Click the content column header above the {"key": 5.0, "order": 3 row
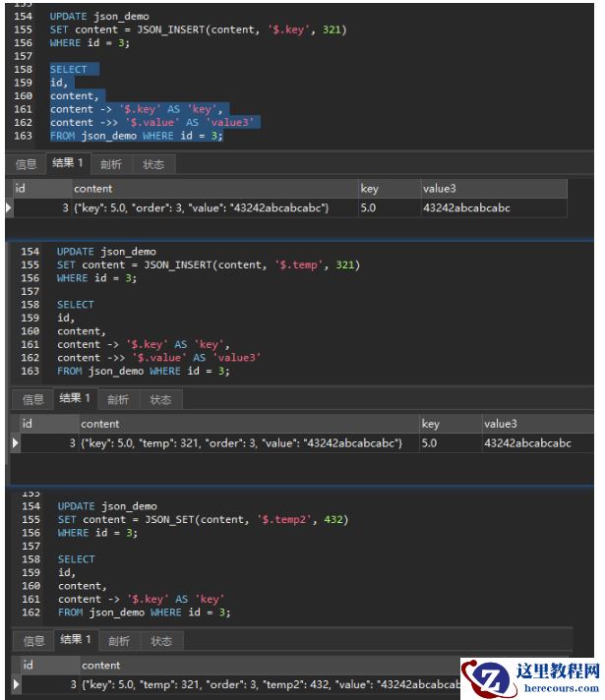605x700 pixels. [214, 189]
